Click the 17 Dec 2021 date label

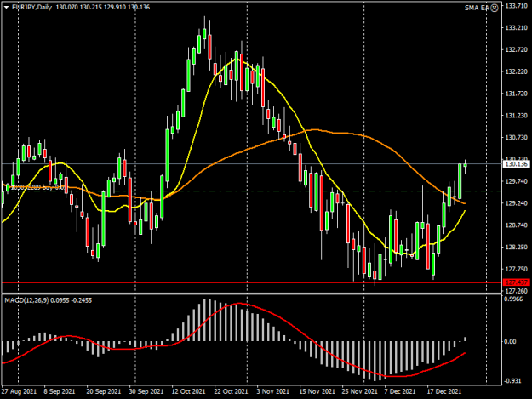pyautogui.click(x=443, y=391)
